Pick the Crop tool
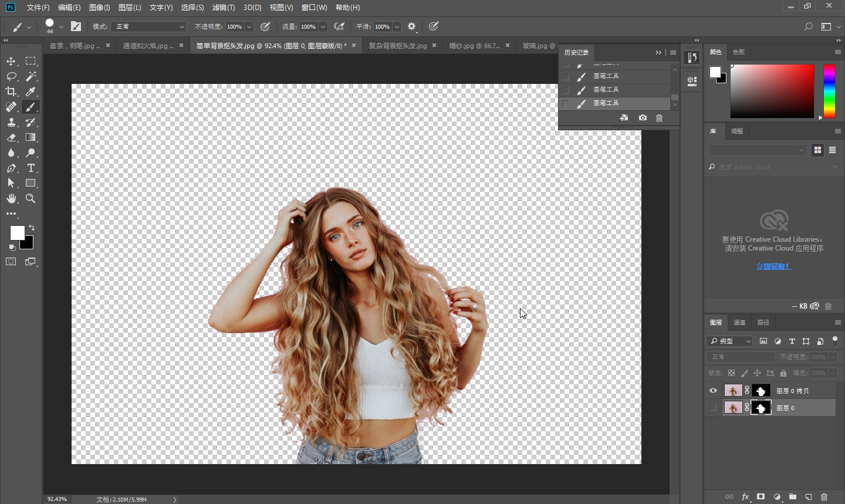The width and height of the screenshot is (845, 504). (x=11, y=92)
